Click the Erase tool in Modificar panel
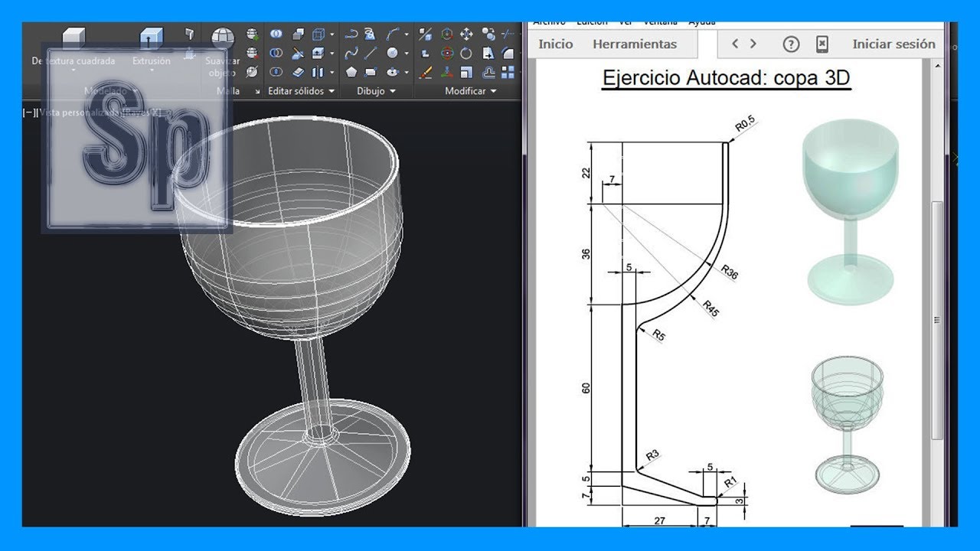This screenshot has width=980, height=551. click(425, 72)
